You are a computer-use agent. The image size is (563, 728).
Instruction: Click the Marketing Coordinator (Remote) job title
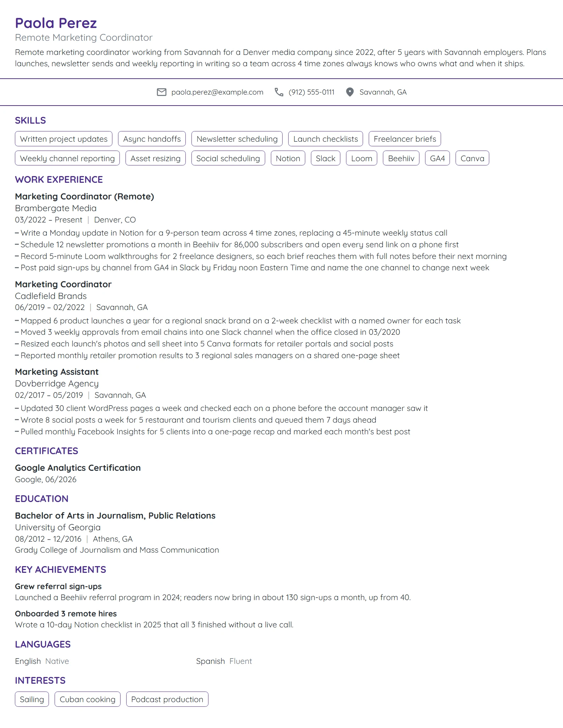(84, 197)
